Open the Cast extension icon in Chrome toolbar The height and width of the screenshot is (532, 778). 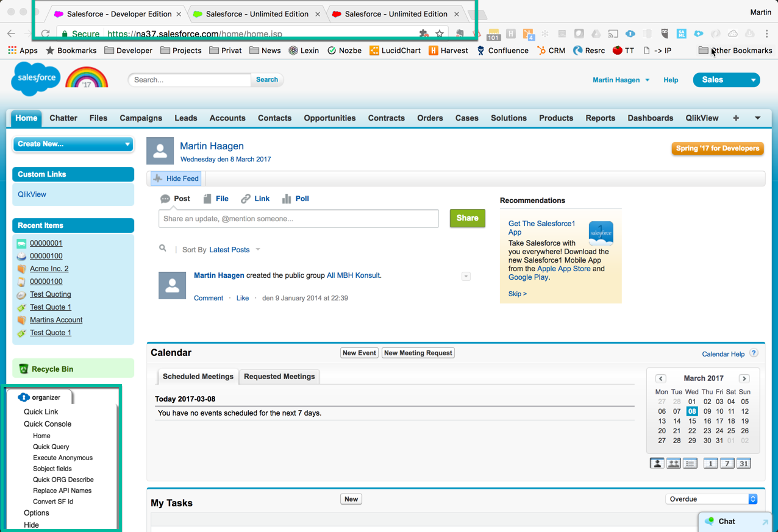coord(613,34)
